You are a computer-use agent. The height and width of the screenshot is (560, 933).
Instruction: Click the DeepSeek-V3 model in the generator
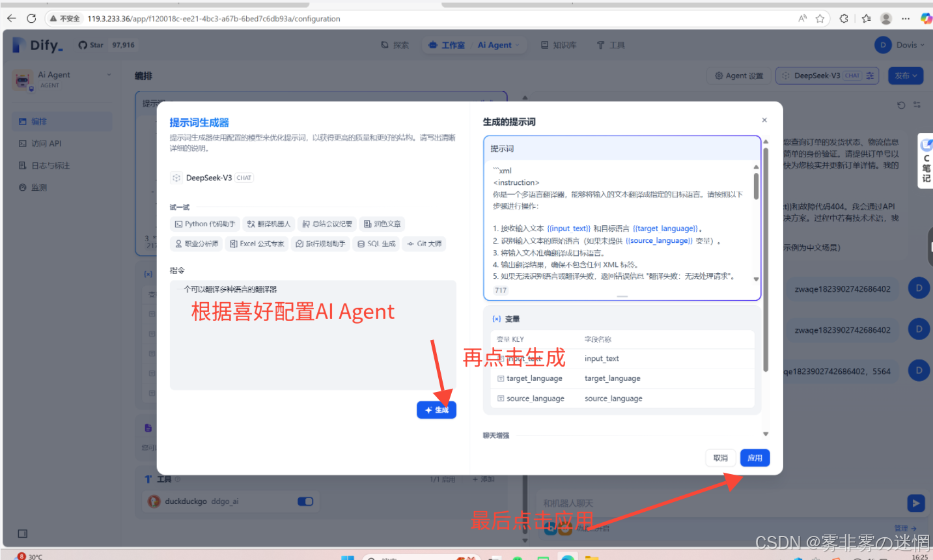[212, 178]
